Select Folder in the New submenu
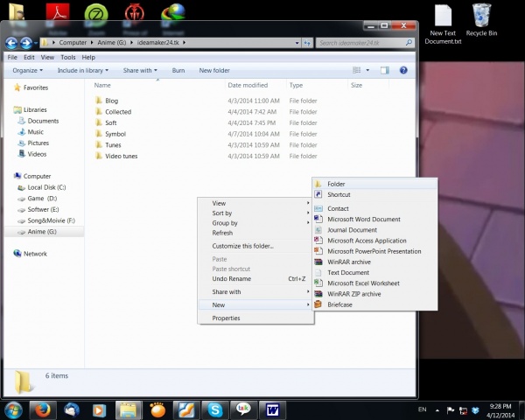525x420 pixels. click(336, 184)
